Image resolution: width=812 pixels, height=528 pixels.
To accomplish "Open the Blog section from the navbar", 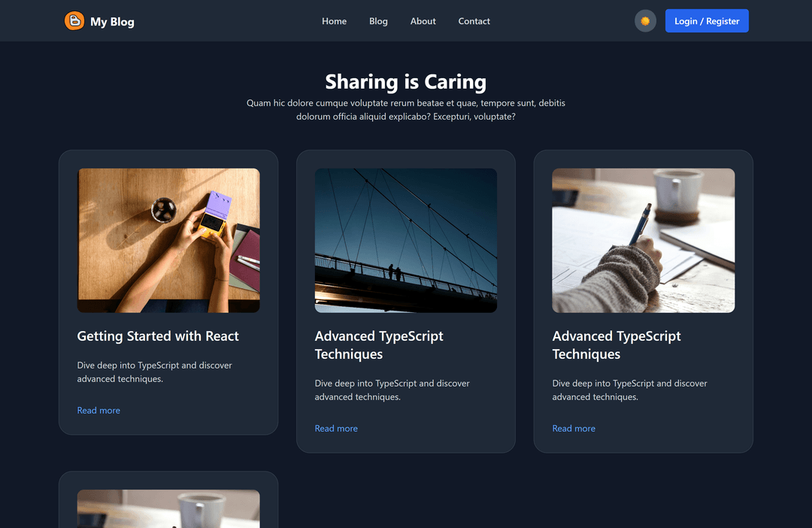I will [x=378, y=21].
